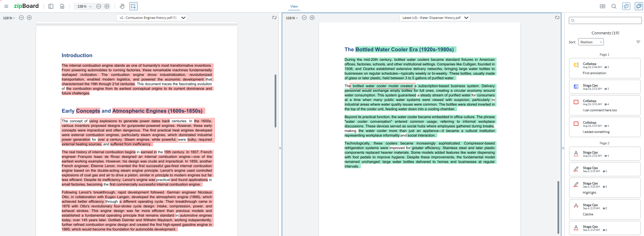Open the compare documents icon
The image size is (644, 236).
[x=602, y=6]
